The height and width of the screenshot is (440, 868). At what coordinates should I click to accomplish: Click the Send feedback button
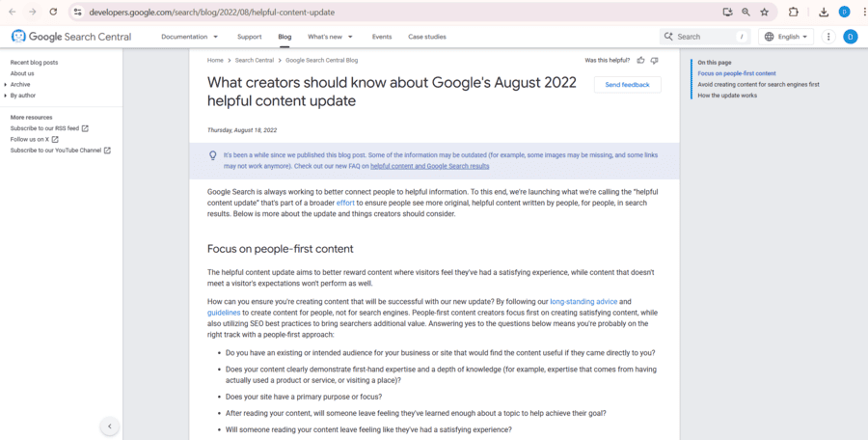tap(627, 85)
